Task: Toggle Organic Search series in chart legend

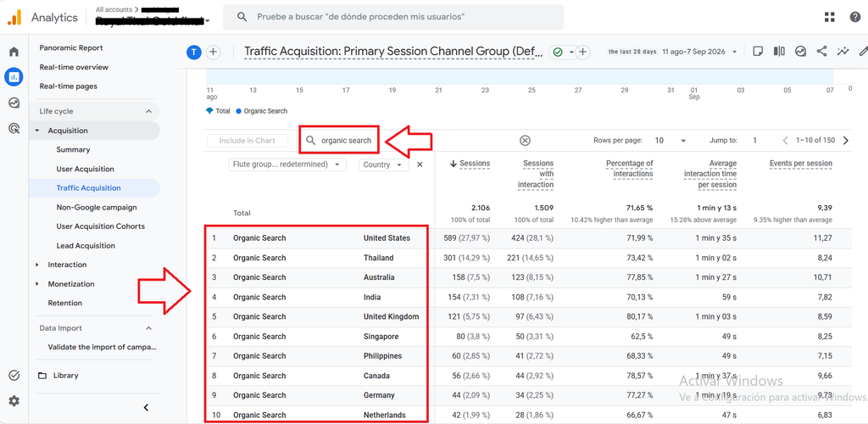Action: tap(261, 111)
